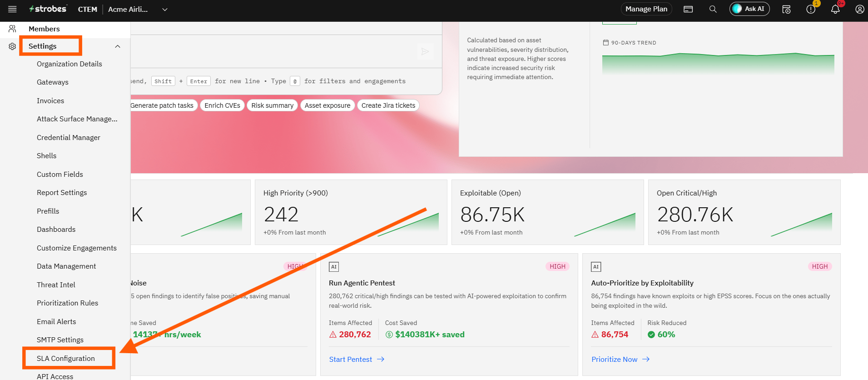The width and height of the screenshot is (868, 380).
Task: Choose the Risk summary chip
Action: click(273, 105)
